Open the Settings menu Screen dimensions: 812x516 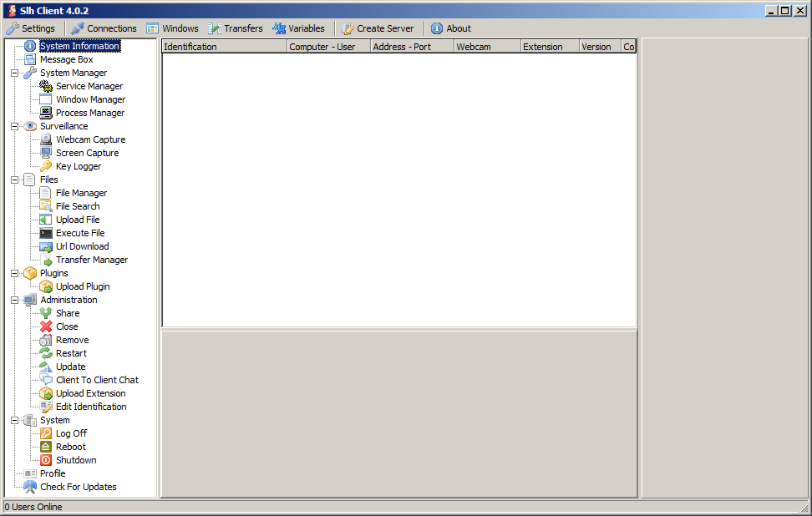[x=31, y=28]
